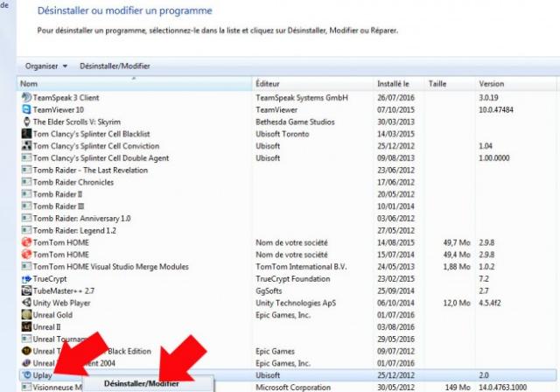Click Désinstaller/Modifier in the toolbar
Image resolution: width=560 pixels, height=392 pixels.
115,66
